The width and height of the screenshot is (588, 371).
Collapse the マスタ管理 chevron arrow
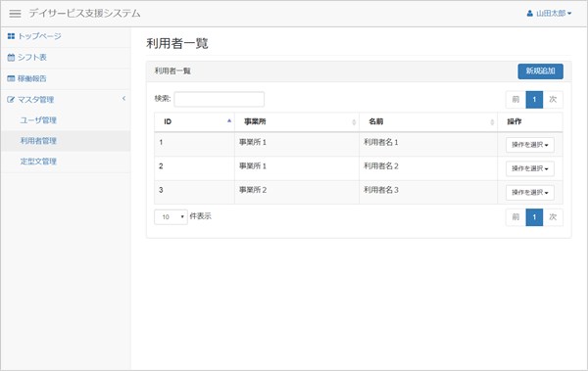pyautogui.click(x=123, y=99)
